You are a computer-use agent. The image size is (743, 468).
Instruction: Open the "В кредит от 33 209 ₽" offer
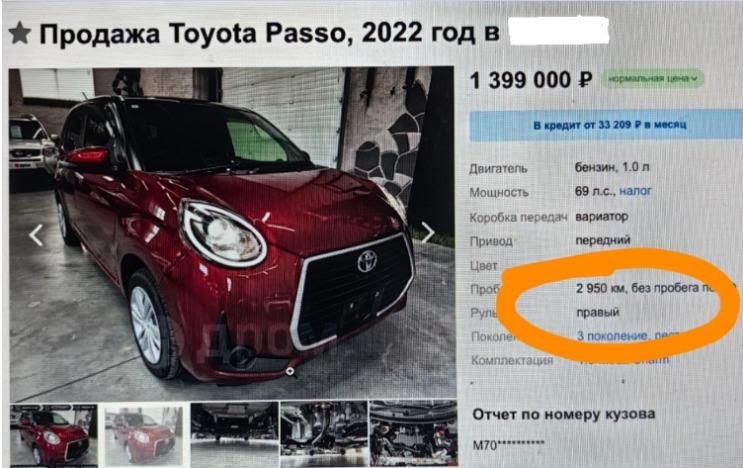(607, 125)
